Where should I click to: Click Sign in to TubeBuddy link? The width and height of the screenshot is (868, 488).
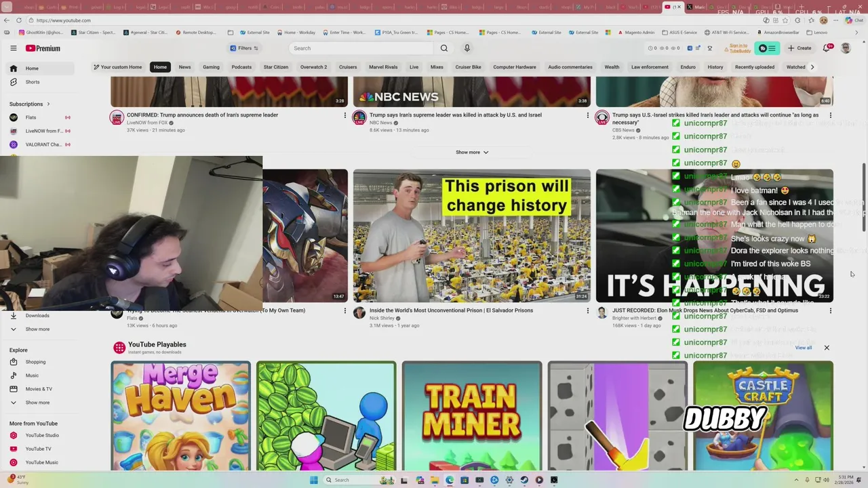[x=738, y=48]
